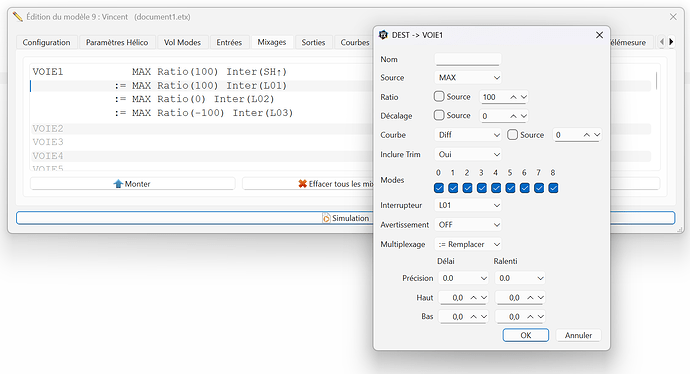Select the VOIE4 row
Screen dimensions: 690x374
coord(202,156)
